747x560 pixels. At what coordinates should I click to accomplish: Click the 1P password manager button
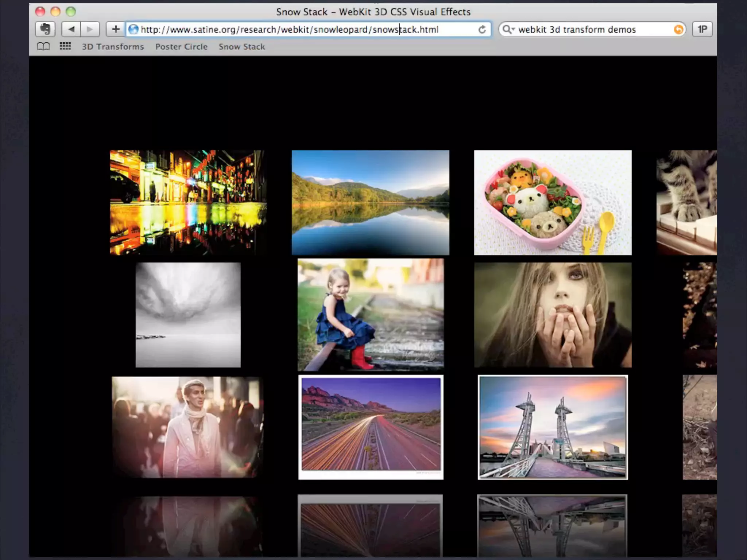coord(702,29)
